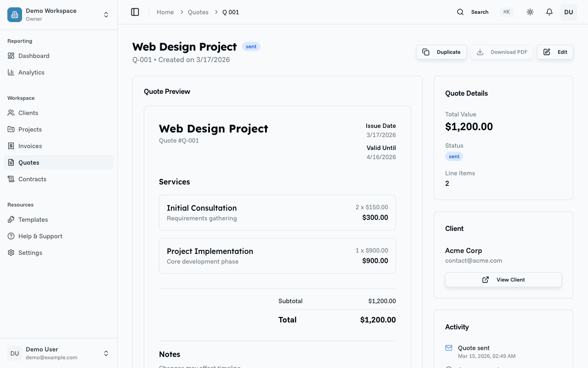Navigate to Quotes breadcrumb
This screenshot has width=588, height=368.
198,12
